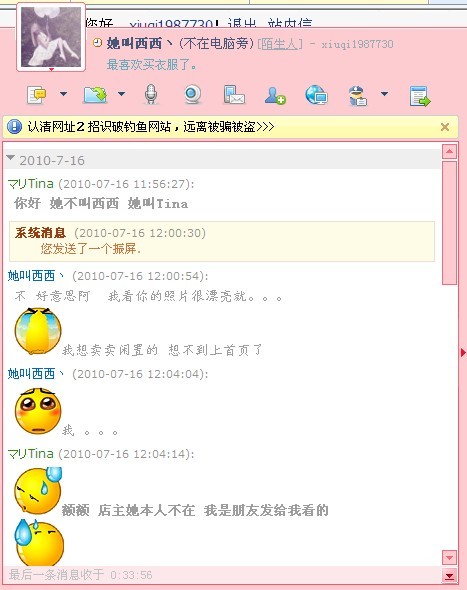Open the send file folder icon
Screen dimensions: 467x590
click(x=95, y=95)
